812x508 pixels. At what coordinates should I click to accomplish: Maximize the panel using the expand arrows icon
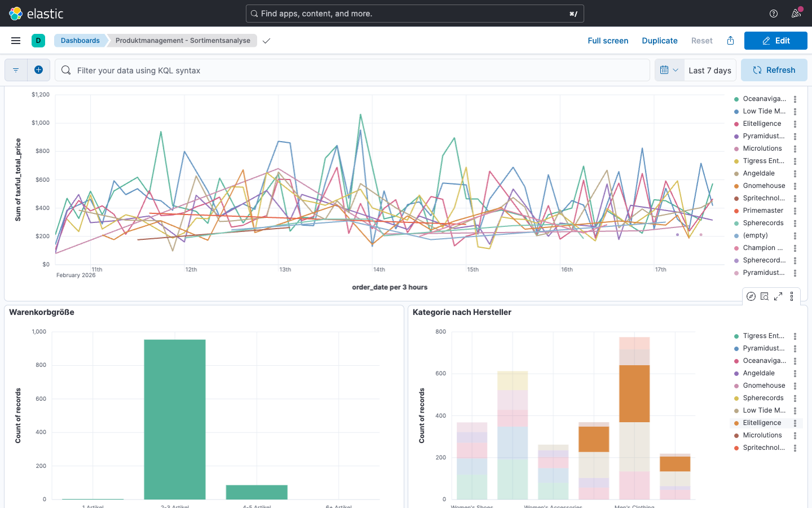click(x=778, y=296)
